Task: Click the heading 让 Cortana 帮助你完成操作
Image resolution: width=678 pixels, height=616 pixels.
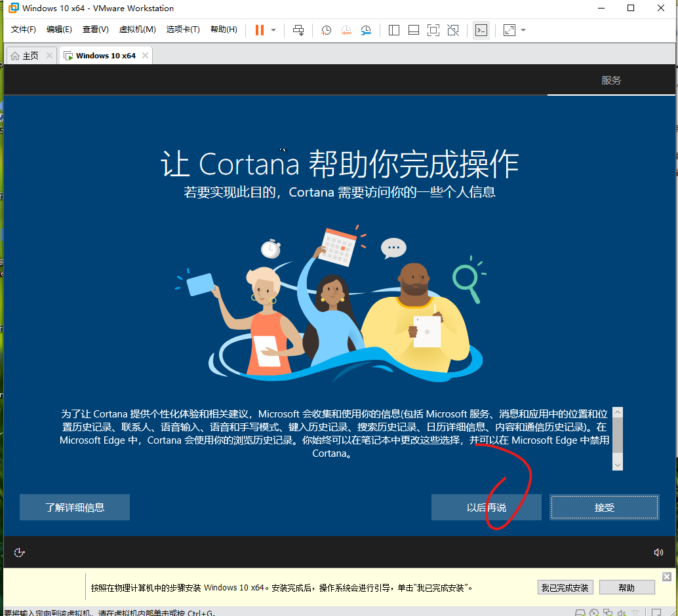Action: 340,164
